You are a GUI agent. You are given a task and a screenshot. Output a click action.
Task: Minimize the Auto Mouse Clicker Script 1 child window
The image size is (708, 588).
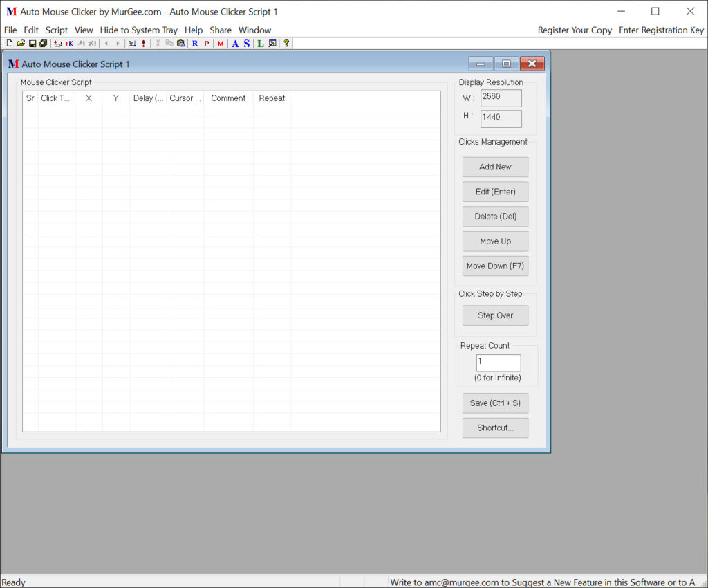pyautogui.click(x=481, y=64)
